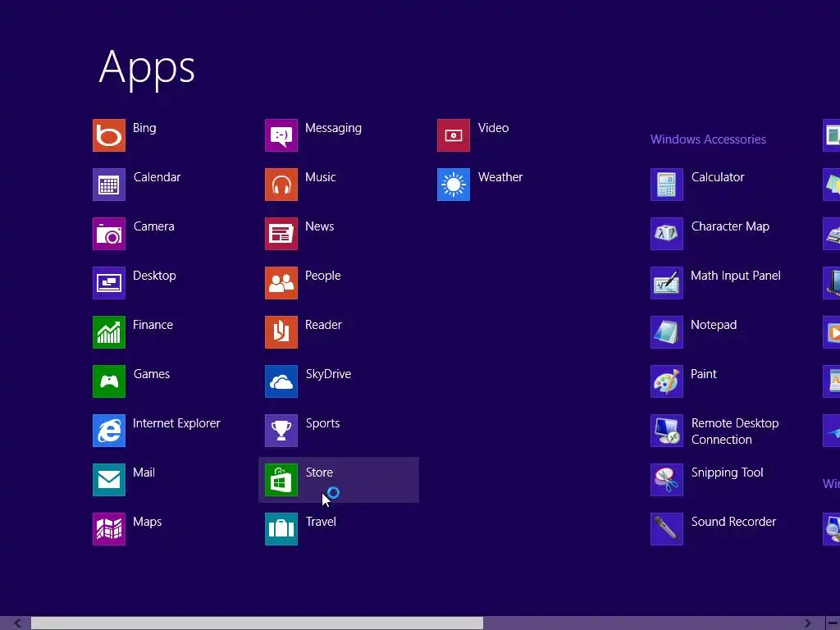Click the "Sound Recorder" text
Screen dimensions: 840x630
coord(733,522)
